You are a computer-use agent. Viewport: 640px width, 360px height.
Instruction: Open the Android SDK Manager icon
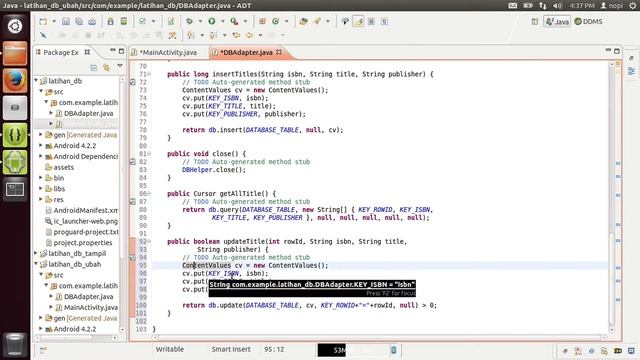(110, 21)
